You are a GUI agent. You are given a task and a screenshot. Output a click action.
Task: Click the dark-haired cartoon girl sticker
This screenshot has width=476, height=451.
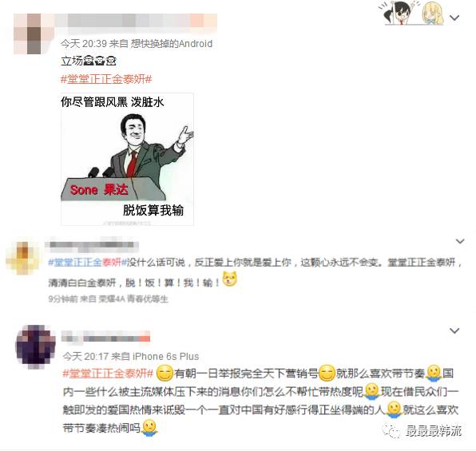[398, 13]
